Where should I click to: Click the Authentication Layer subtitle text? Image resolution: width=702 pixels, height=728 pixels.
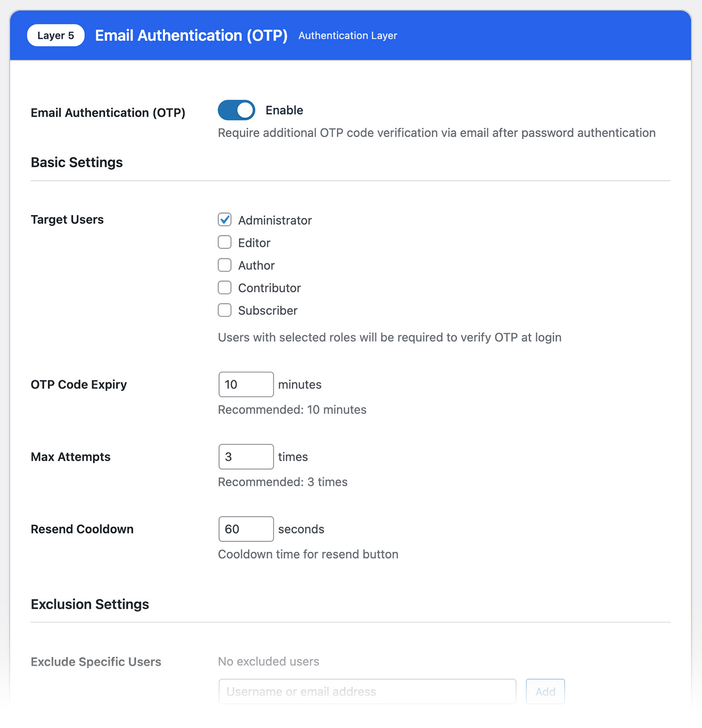348,36
